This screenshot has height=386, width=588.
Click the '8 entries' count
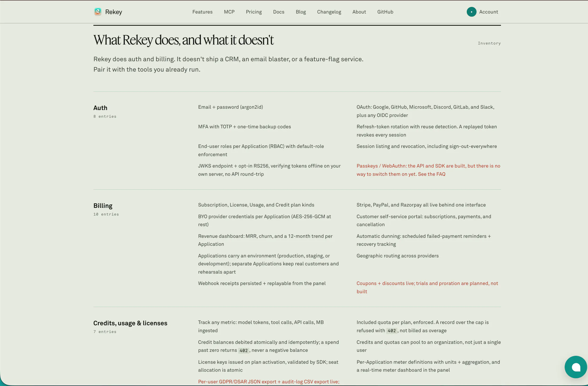(x=105, y=116)
